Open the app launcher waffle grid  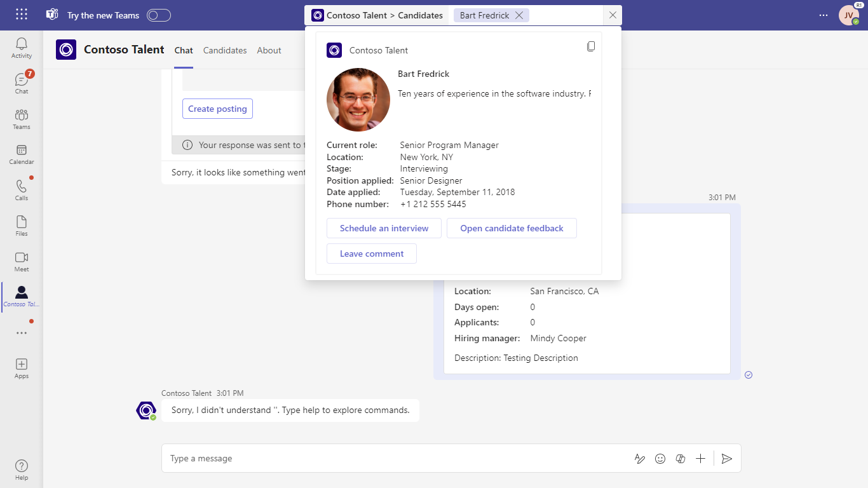click(22, 15)
